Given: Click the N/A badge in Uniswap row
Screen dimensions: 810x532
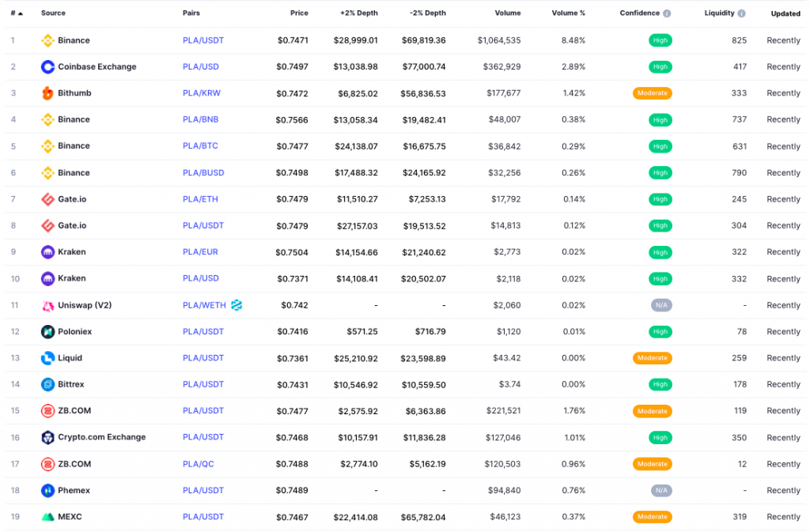Looking at the screenshot, I should click(x=661, y=305).
